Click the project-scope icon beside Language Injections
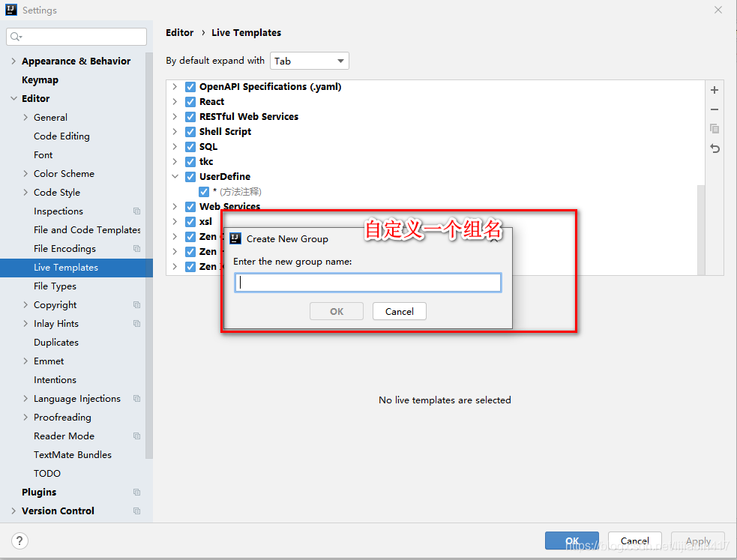The width and height of the screenshot is (737, 560). pyautogui.click(x=136, y=399)
